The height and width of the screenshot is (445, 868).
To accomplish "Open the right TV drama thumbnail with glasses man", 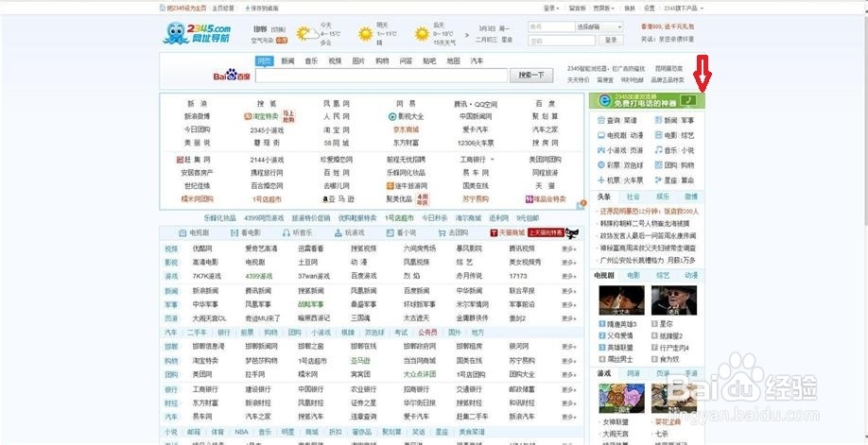I will (x=674, y=300).
